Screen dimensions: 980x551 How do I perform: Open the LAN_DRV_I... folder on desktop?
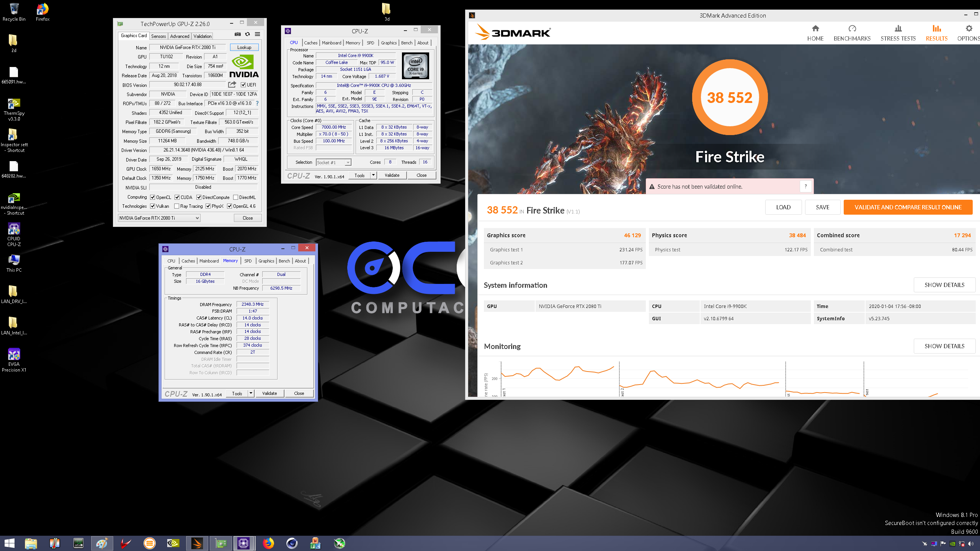point(14,295)
